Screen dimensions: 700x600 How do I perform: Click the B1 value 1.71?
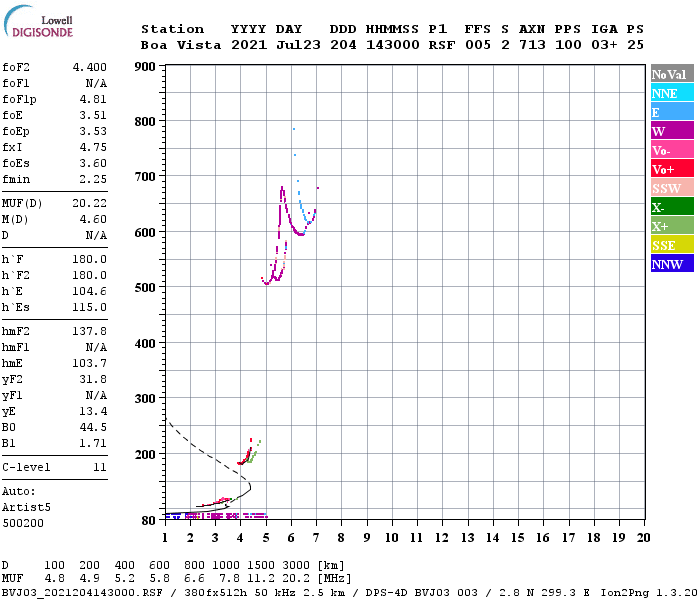click(x=93, y=443)
